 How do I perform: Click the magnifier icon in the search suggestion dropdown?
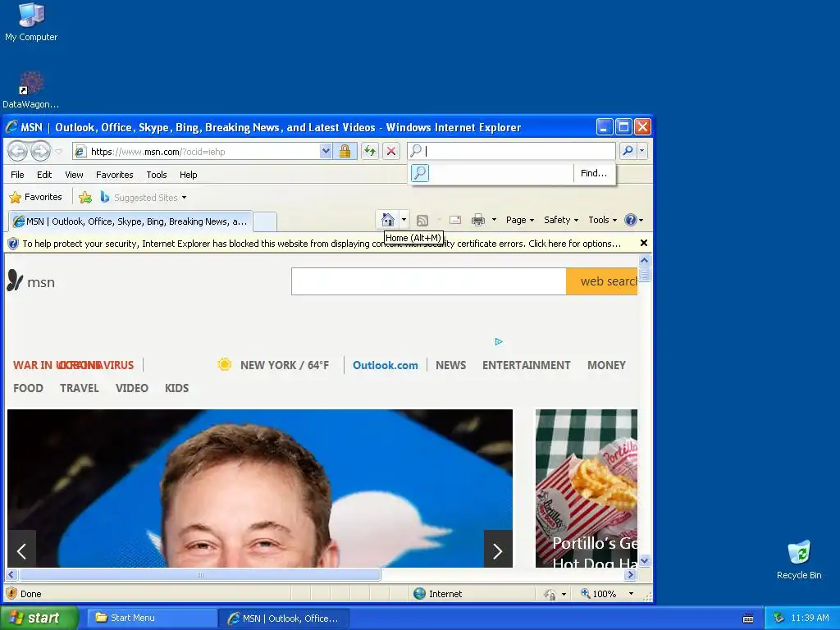[420, 173]
